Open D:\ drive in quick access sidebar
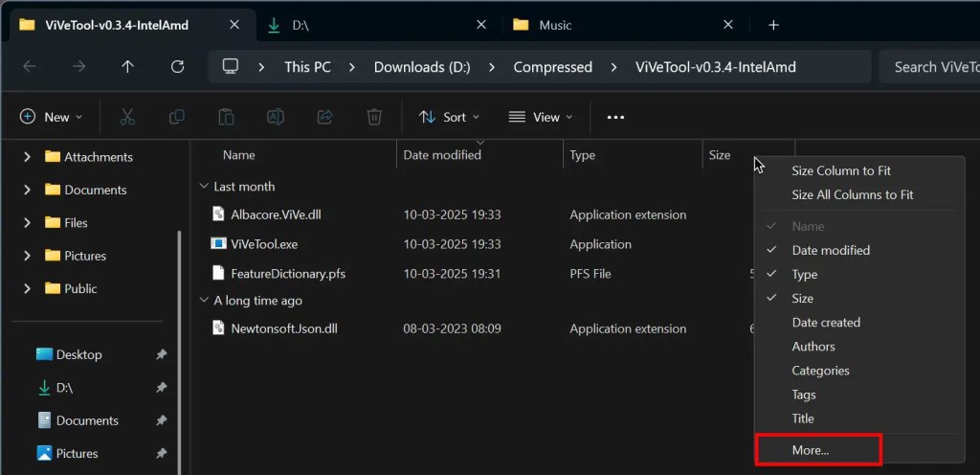The image size is (980, 475). point(55,388)
